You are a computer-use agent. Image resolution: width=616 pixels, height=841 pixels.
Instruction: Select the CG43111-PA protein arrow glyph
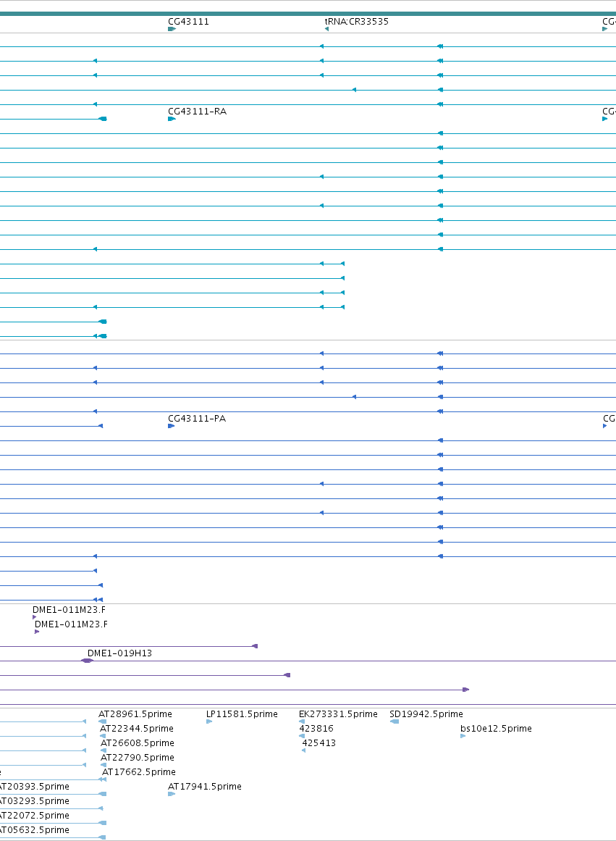(171, 427)
